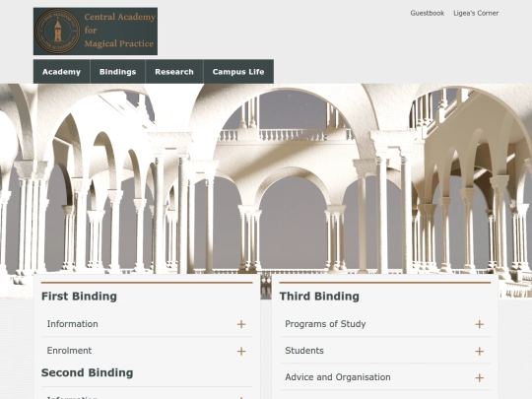Click the plus icon next to Enrolment
Viewport: 532px width, 399px height.
[241, 351]
